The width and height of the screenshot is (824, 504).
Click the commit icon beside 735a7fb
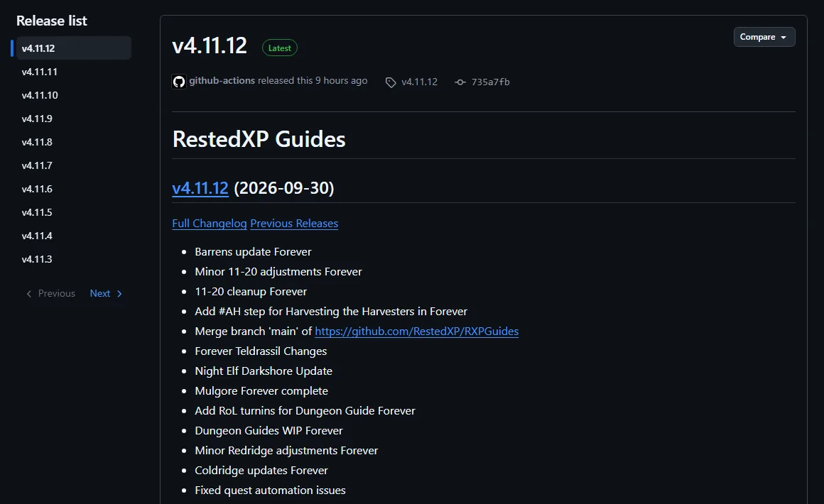(x=460, y=82)
